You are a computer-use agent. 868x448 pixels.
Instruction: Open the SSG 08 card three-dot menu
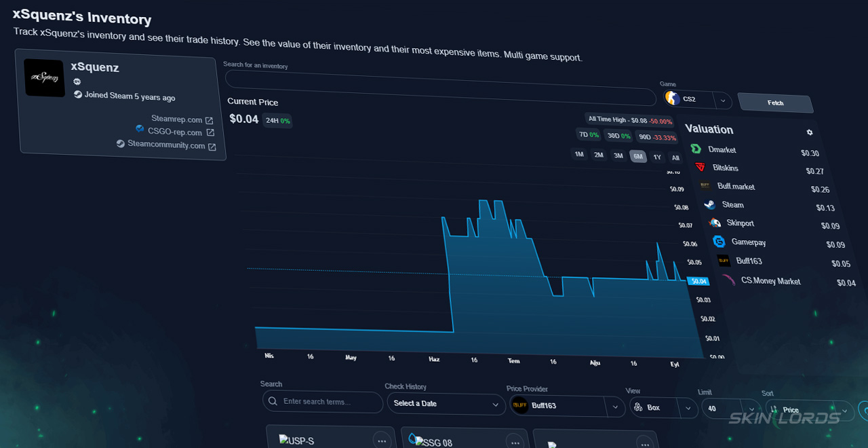point(515,443)
